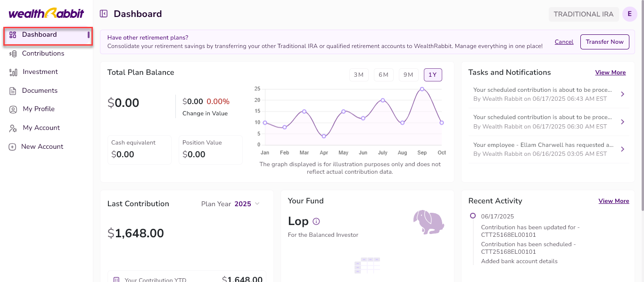Expand the Ellam Charwell request notification
The height and width of the screenshot is (282, 644).
[x=622, y=149]
